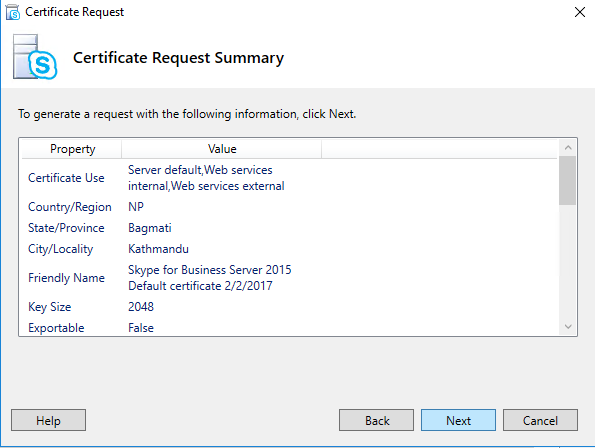Click the empty third column header

tap(439, 149)
